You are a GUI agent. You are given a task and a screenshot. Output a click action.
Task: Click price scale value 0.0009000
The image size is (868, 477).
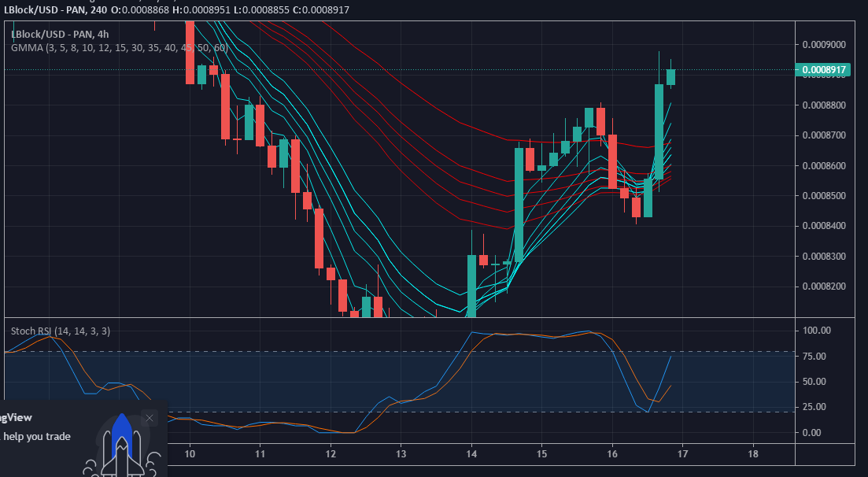tap(824, 44)
